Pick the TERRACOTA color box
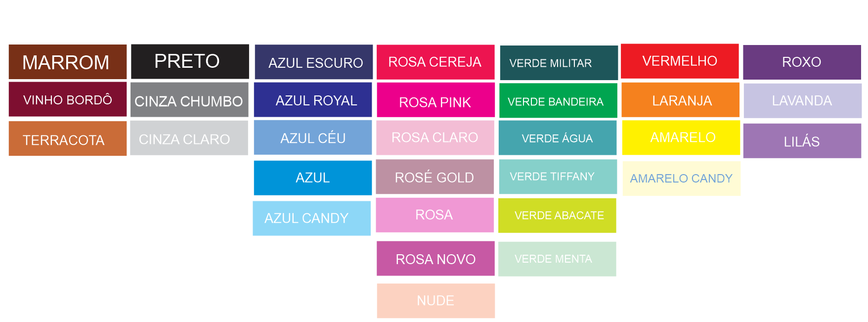Image resolution: width=868 pixels, height=322 pixels. pos(68,138)
